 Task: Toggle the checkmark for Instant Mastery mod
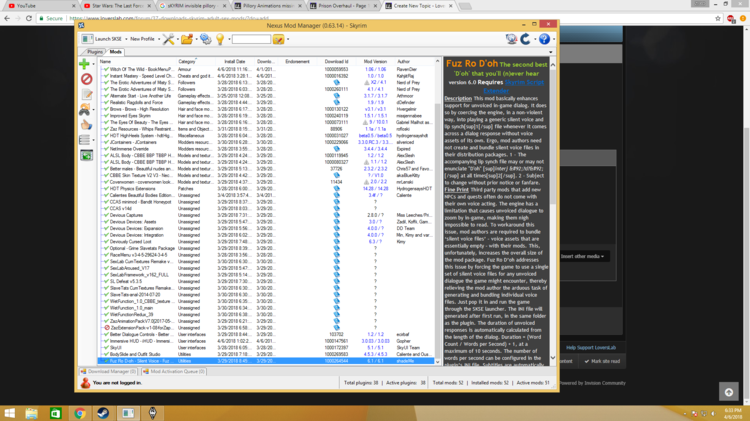[106, 76]
